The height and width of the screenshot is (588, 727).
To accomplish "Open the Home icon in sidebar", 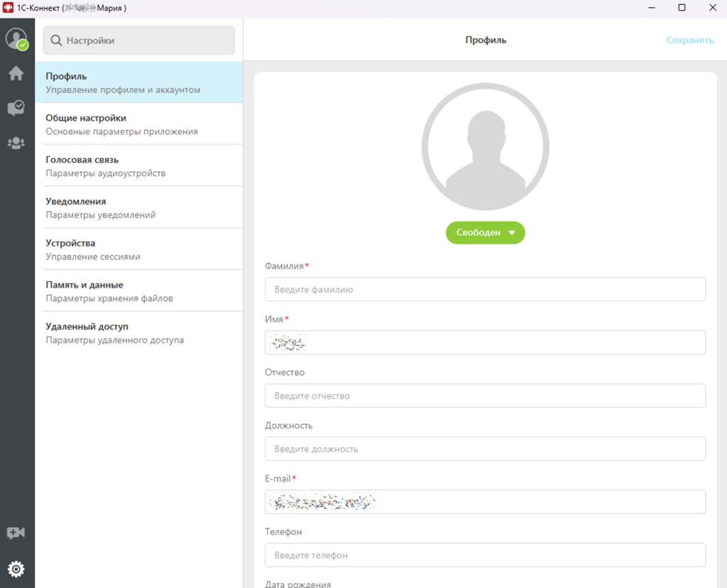I will [x=16, y=73].
